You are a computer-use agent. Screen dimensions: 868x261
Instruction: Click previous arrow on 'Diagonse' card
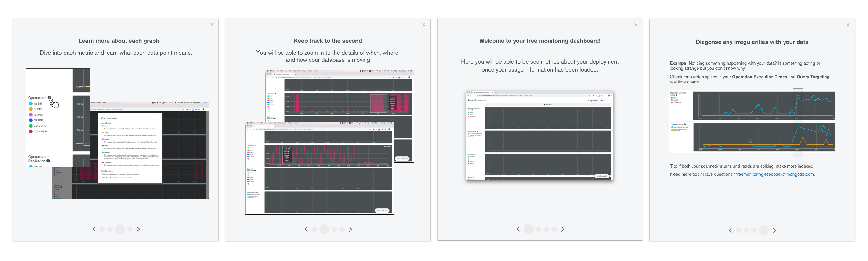pyautogui.click(x=730, y=230)
